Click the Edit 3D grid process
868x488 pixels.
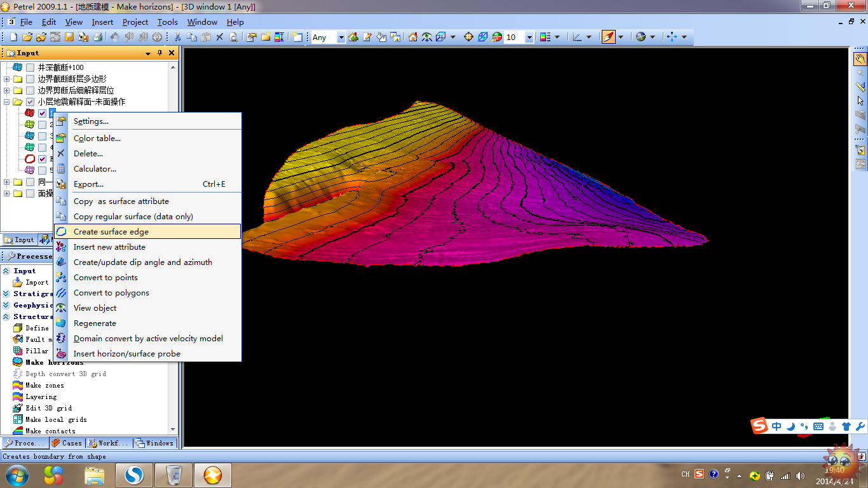[43, 408]
